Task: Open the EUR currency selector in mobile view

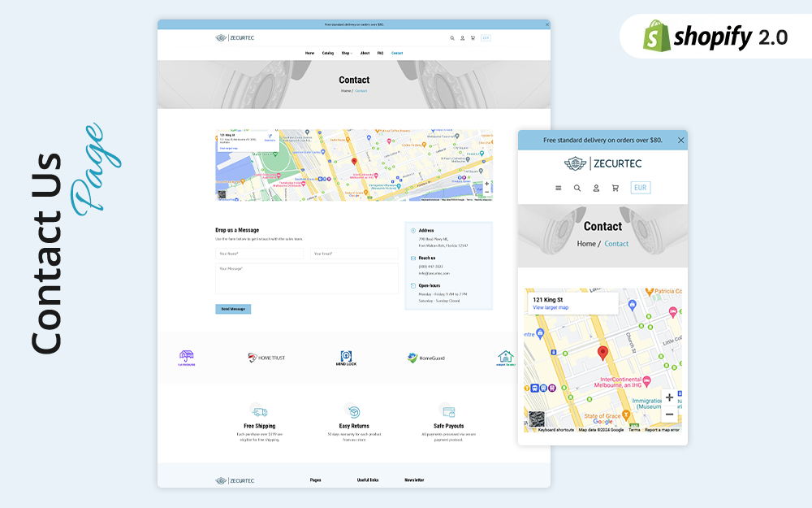Action: [641, 188]
